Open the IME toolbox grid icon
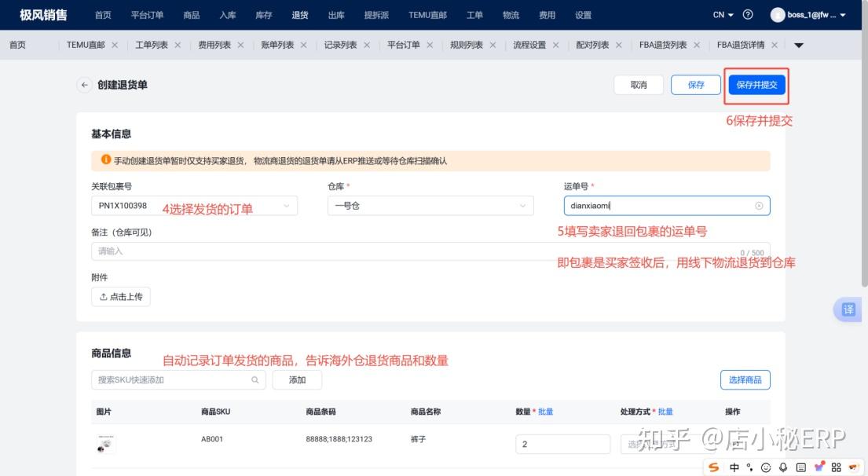 836,467
